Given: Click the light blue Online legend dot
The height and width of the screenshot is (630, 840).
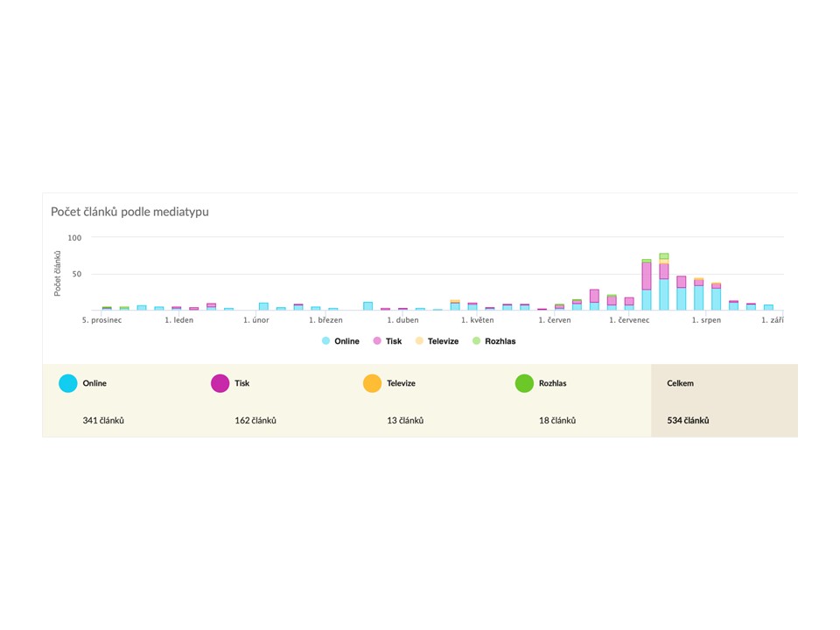Looking at the screenshot, I should click(325, 340).
